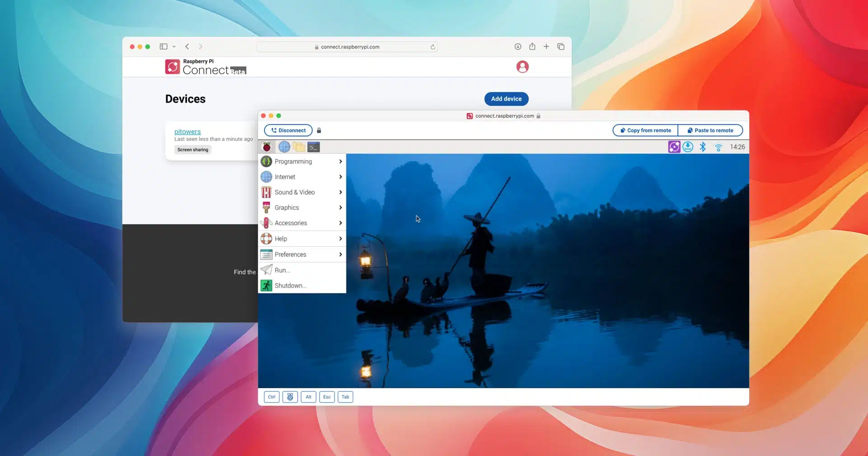Toggle the Raspberry Pi super key button
The height and width of the screenshot is (456, 868).
(290, 397)
